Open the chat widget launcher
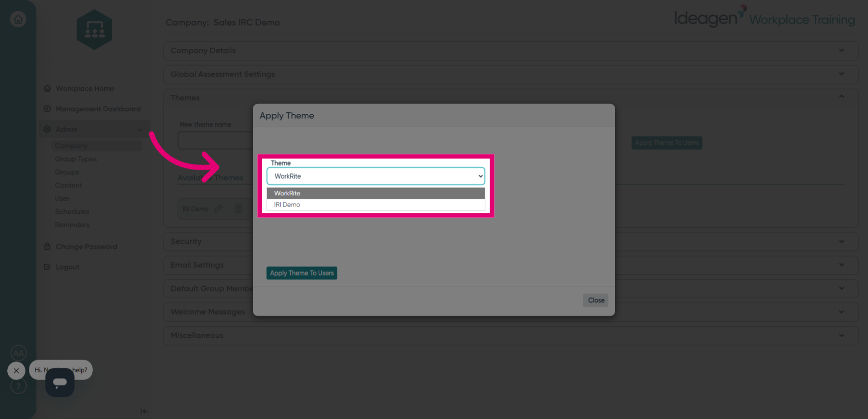Image resolution: width=868 pixels, height=419 pixels. point(60,382)
